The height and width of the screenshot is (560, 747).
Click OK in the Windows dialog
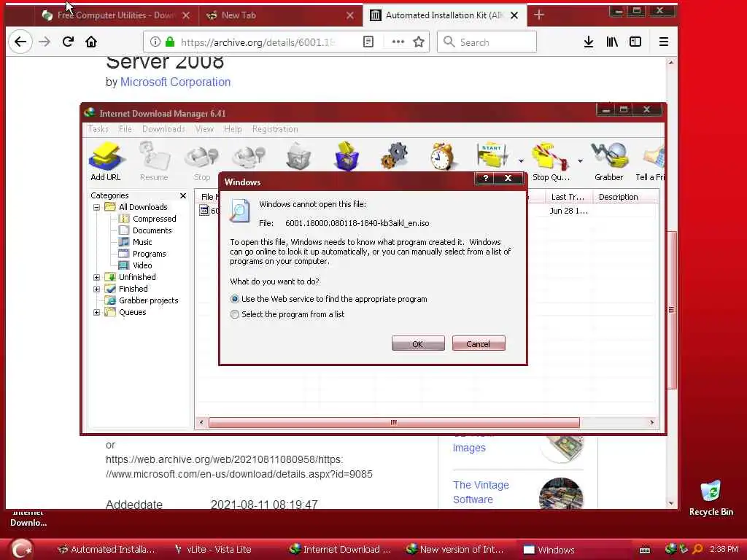tap(418, 344)
